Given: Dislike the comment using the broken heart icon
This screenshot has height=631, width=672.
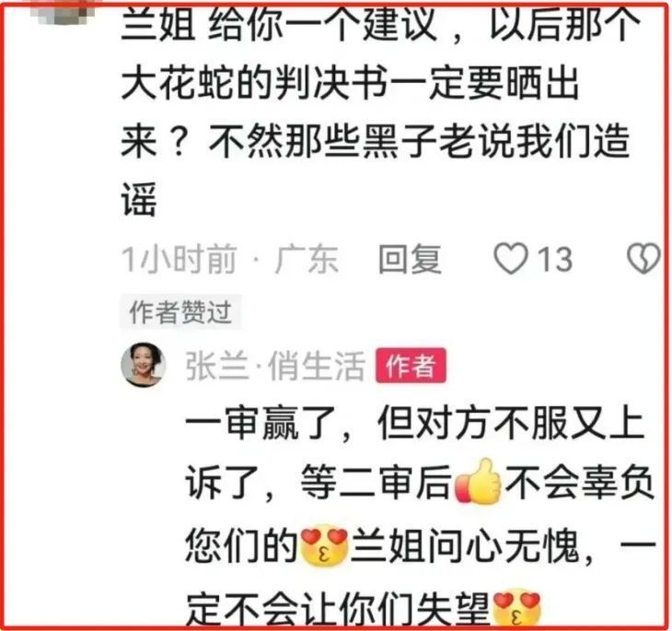Looking at the screenshot, I should click(643, 259).
